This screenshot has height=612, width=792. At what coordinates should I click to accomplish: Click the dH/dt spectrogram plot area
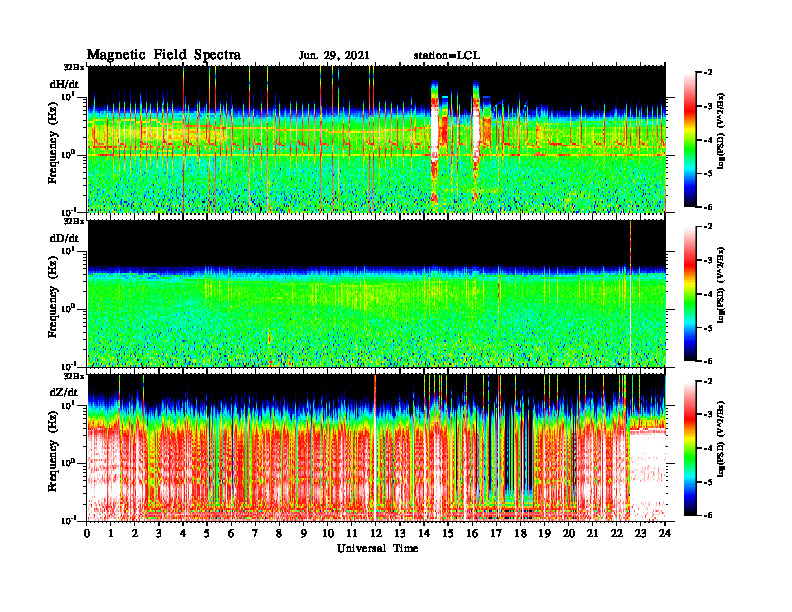[x=376, y=139]
